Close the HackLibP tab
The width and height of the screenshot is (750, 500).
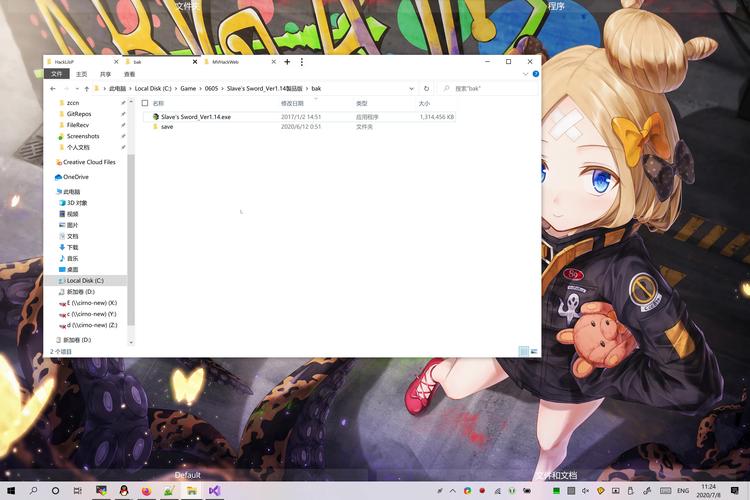pos(116,62)
